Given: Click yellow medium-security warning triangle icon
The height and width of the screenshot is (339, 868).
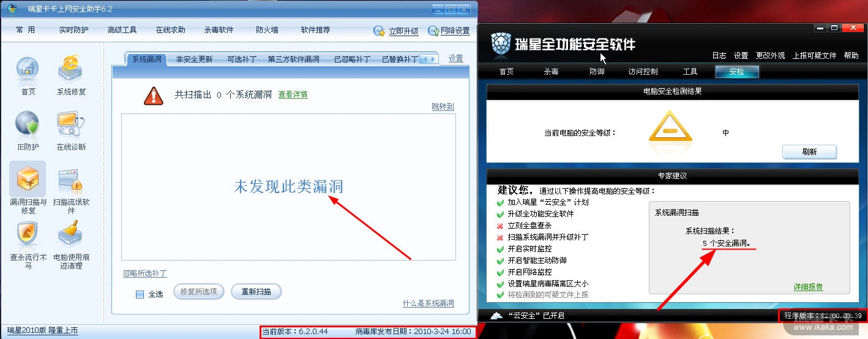Looking at the screenshot, I should [x=670, y=126].
